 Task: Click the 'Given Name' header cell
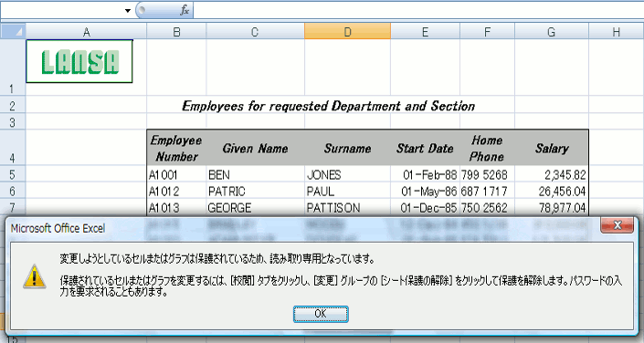click(x=255, y=148)
